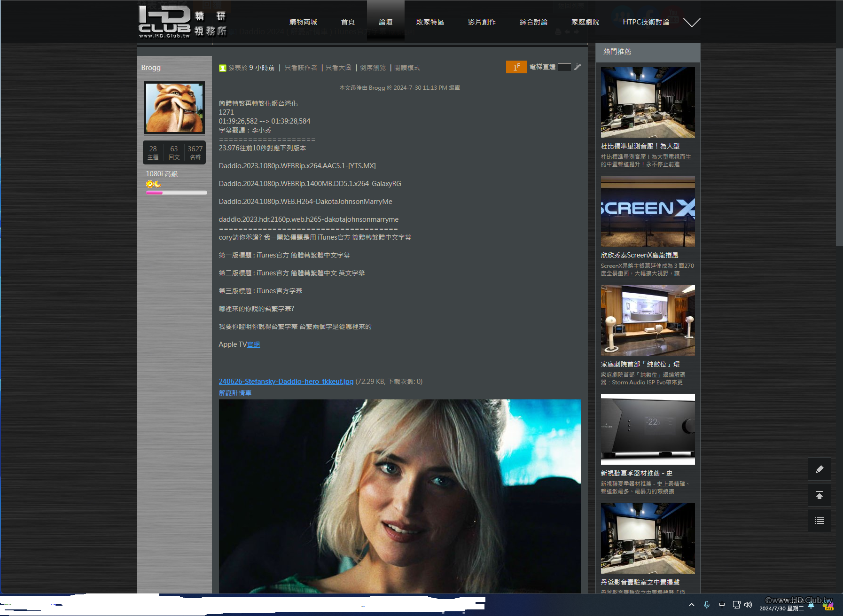Open the 丹爸影音實驗室 thumbnail
Screen dimensions: 843x616
(x=648, y=538)
